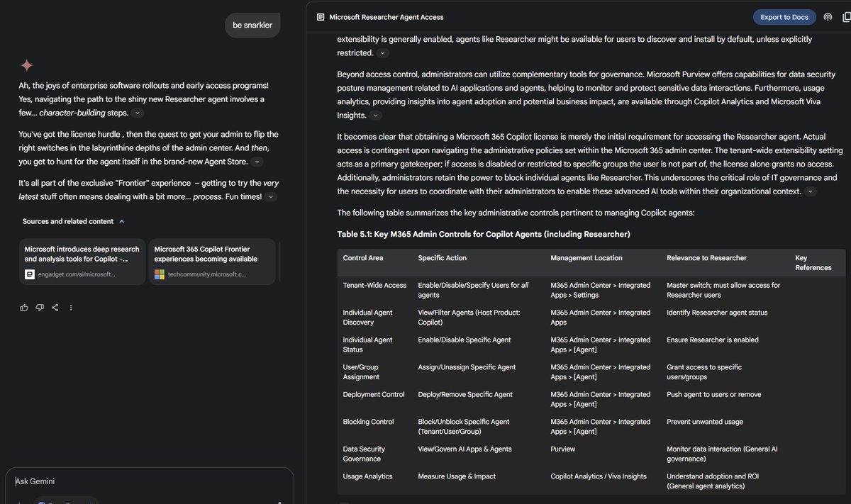Click 'Assign/Unassign Specific Agent' cell
The image size is (851, 504).
[467, 367]
